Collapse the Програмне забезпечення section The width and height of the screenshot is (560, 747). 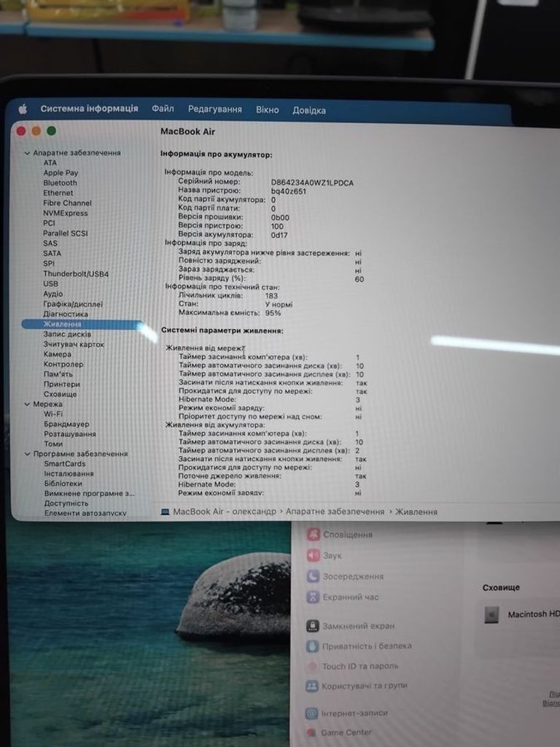point(27,454)
